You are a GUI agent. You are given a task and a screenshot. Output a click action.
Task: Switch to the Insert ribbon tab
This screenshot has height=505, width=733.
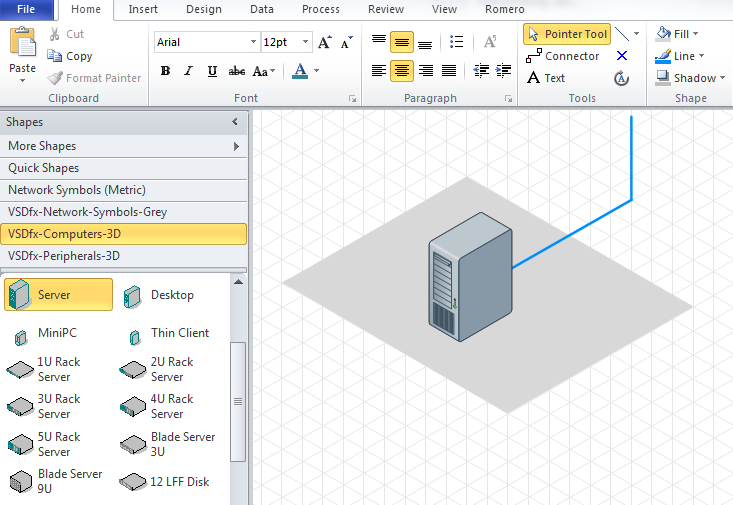coord(143,9)
